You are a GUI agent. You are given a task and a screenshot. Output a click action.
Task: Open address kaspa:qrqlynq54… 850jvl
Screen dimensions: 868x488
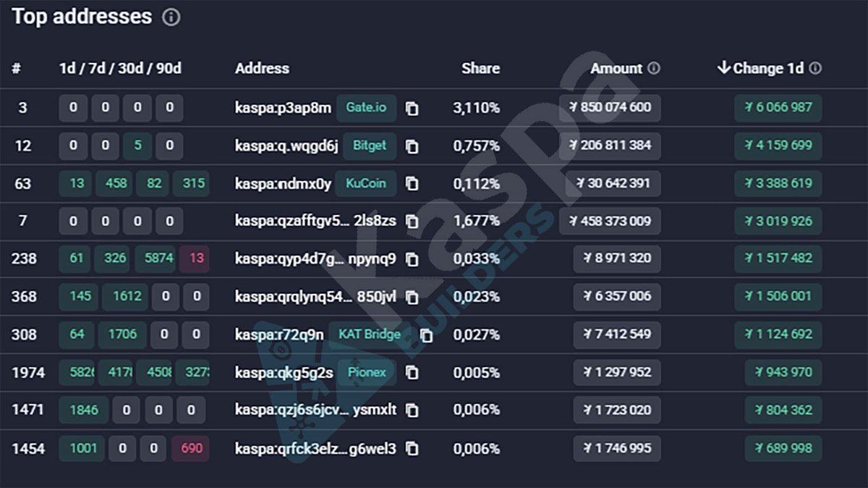(315, 296)
